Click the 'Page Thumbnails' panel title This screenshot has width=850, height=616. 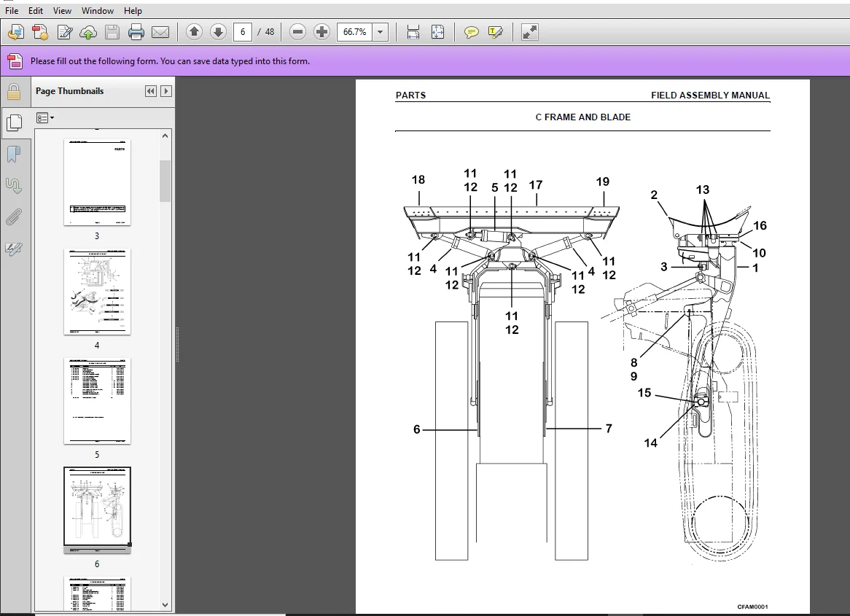[69, 91]
